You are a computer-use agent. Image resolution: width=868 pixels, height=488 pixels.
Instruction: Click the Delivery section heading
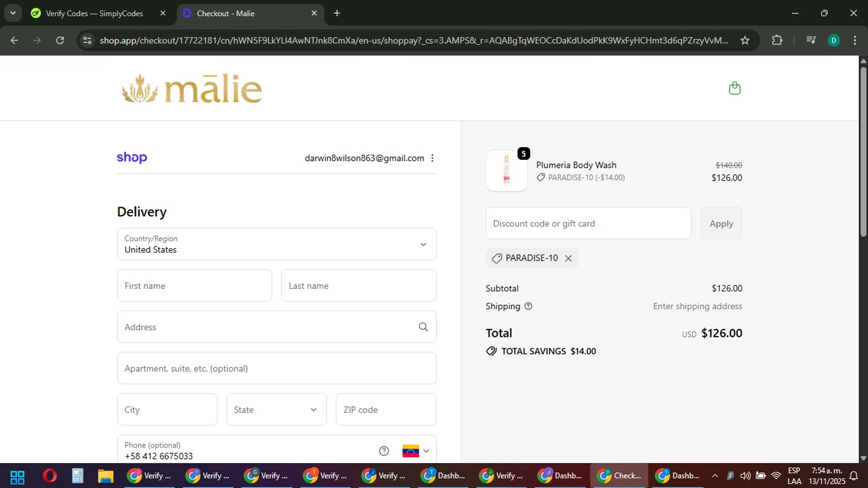(142, 212)
